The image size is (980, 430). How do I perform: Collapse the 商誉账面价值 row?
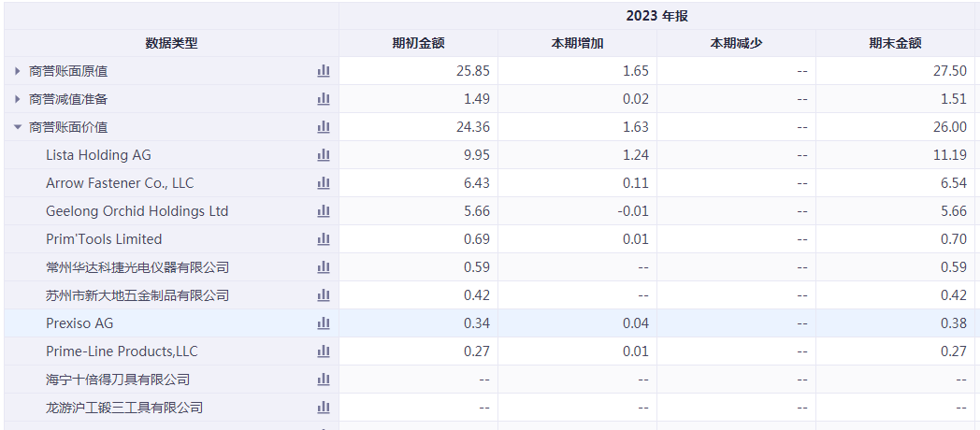18,127
